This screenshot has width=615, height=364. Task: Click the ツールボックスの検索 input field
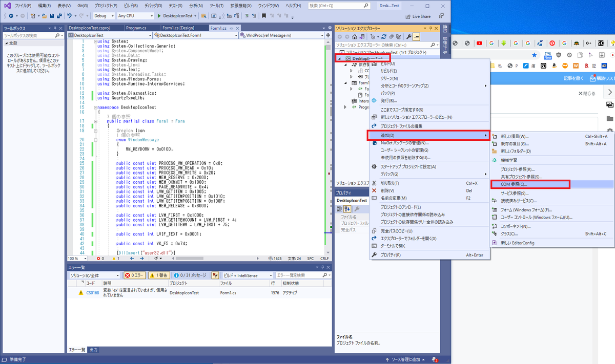click(33, 35)
